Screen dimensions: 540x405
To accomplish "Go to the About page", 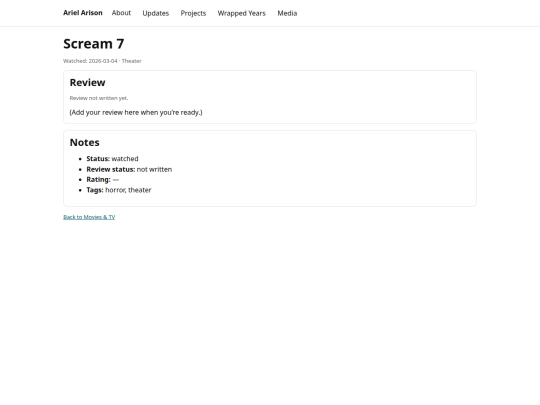I will [x=121, y=13].
